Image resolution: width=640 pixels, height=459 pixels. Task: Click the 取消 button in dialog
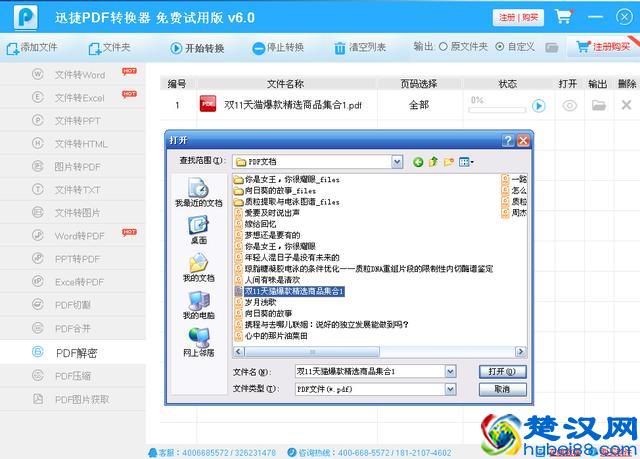502,389
